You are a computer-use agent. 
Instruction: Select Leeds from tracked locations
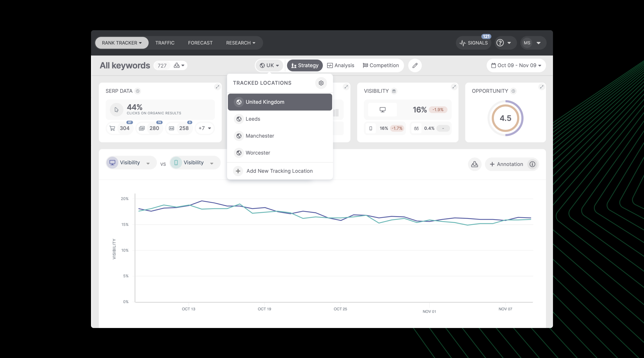click(253, 119)
